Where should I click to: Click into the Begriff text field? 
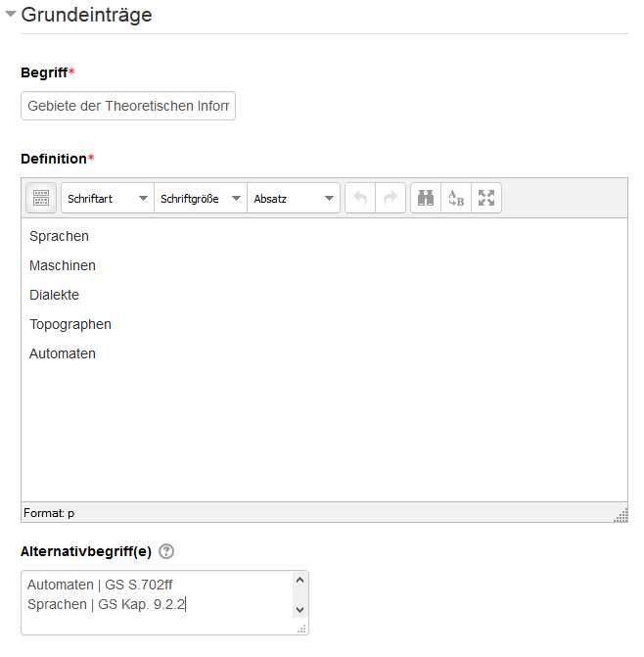point(127,106)
